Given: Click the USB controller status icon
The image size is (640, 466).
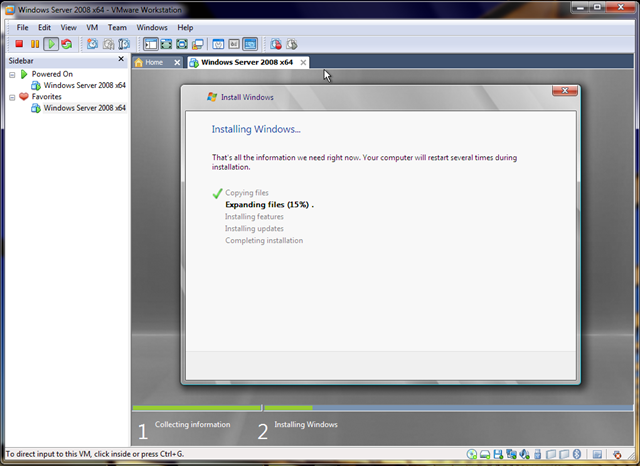Looking at the screenshot, I should [538, 454].
